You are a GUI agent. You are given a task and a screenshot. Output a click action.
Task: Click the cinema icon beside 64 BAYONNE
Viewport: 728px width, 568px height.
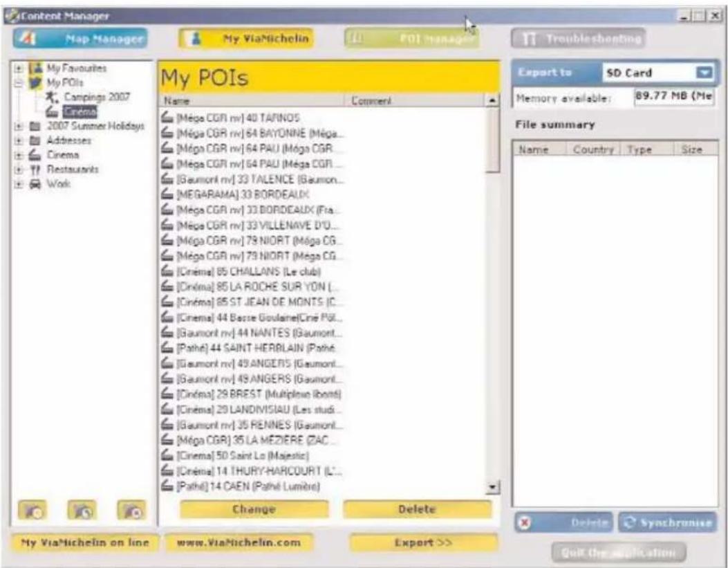[x=167, y=133]
